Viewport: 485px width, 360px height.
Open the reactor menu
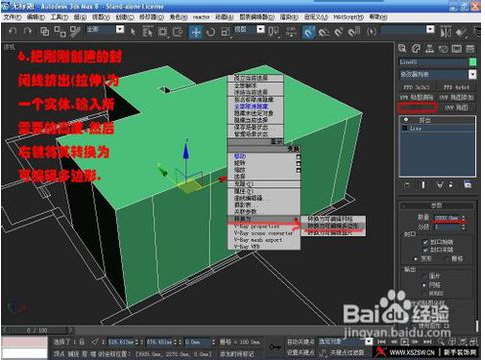click(x=201, y=17)
